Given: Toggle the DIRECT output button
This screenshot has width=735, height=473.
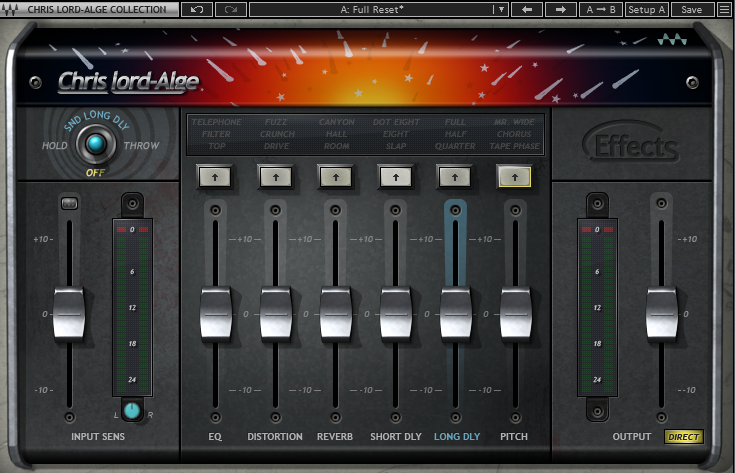Looking at the screenshot, I should [x=684, y=437].
